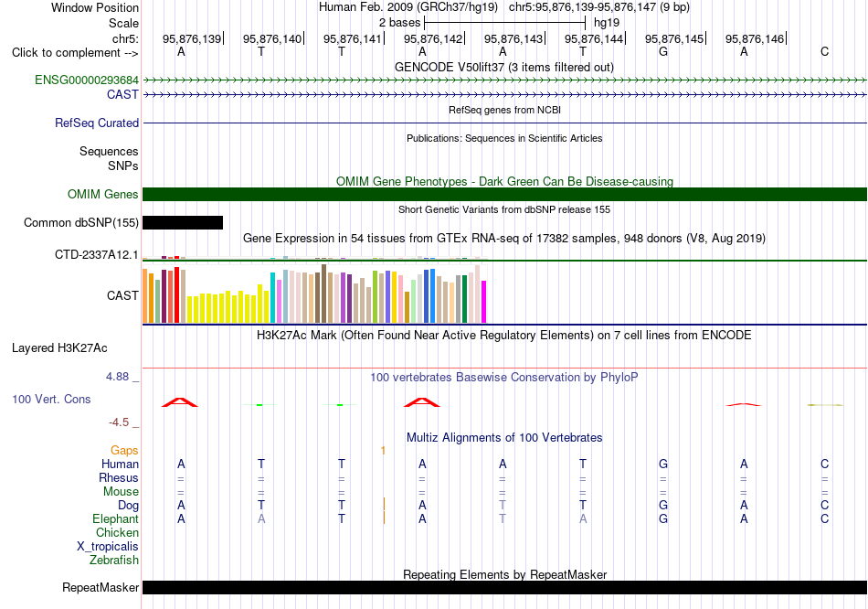Click 'RefSeq genes from NCBI' track title
The width and height of the screenshot is (868, 609).
click(x=504, y=110)
